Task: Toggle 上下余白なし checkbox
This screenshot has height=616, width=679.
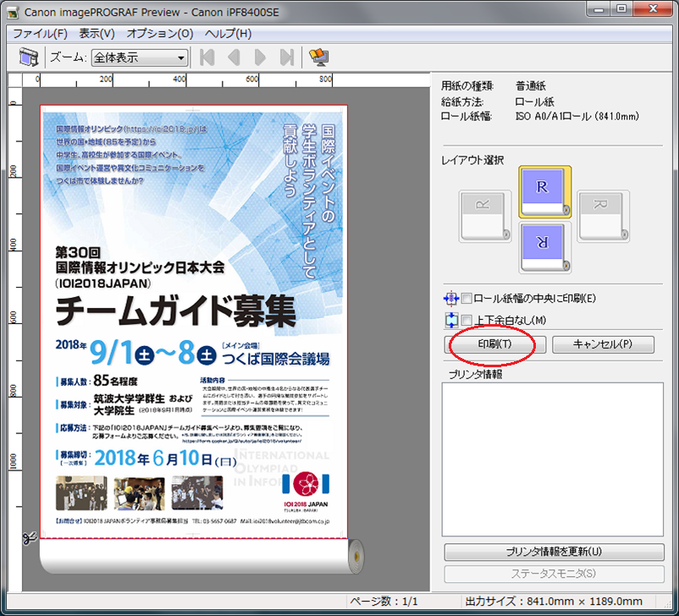Action: [x=466, y=321]
